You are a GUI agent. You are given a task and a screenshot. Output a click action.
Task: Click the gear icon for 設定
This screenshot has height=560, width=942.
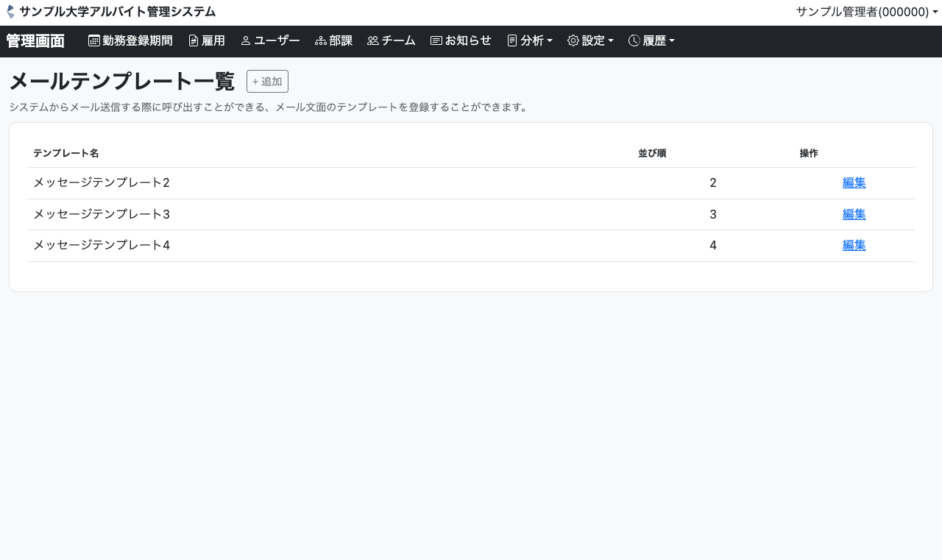tap(573, 41)
